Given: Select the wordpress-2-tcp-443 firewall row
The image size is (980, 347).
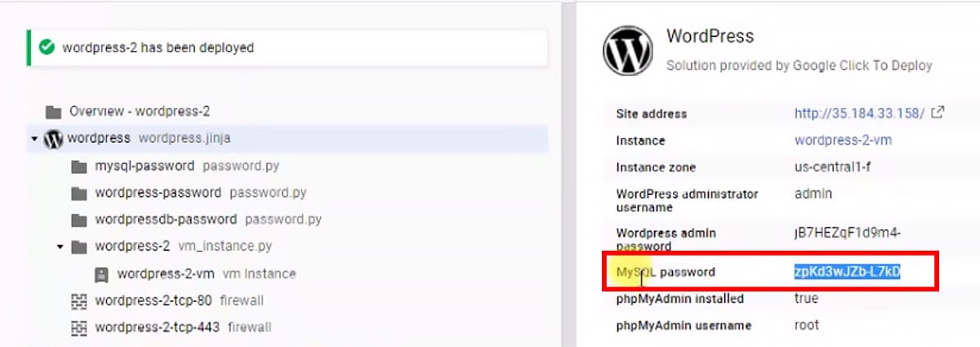Looking at the screenshot, I should (287, 327).
